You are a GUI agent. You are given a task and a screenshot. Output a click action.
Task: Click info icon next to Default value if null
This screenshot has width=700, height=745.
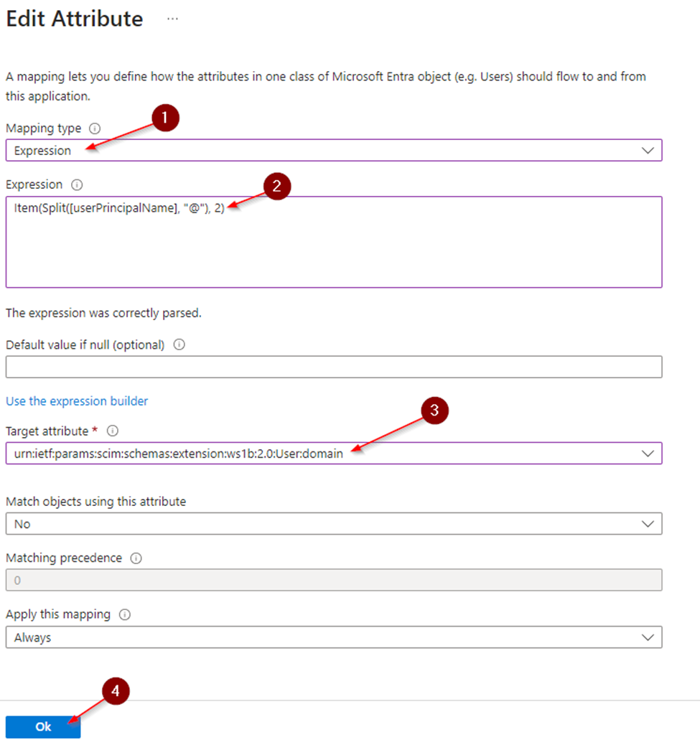click(x=179, y=345)
